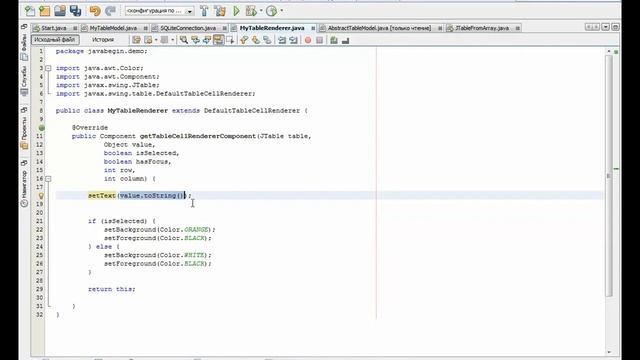Image resolution: width=640 pixels, height=360 pixels.
Task: Switch to History view (История)
Action: [x=103, y=40]
